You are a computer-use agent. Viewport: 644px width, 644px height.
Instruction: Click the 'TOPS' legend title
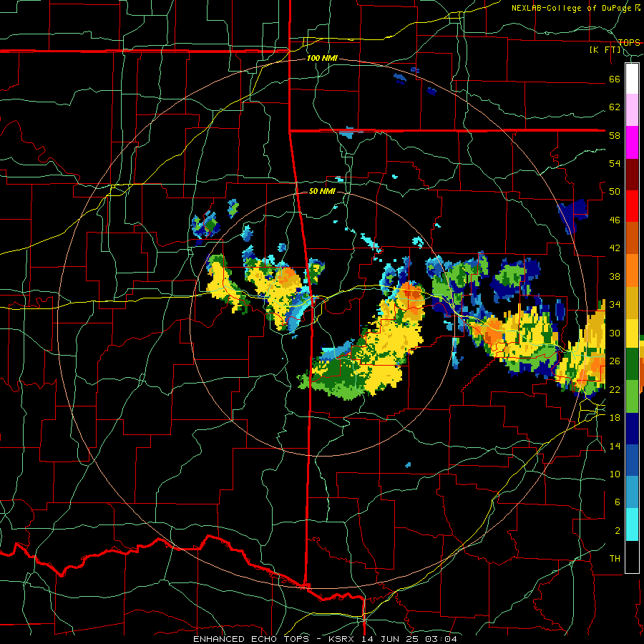click(x=629, y=42)
